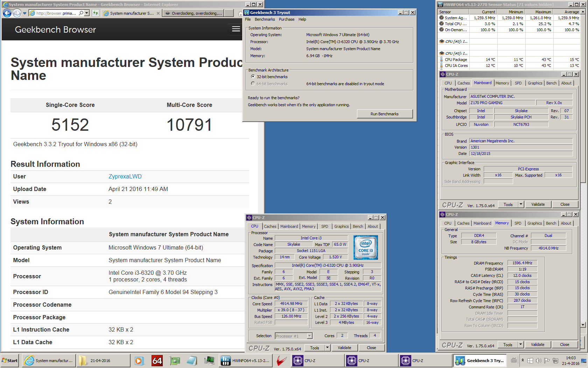Image resolution: width=588 pixels, height=368 pixels.
Task: Show hidden system tray icons
Action: pyautogui.click(x=523, y=360)
